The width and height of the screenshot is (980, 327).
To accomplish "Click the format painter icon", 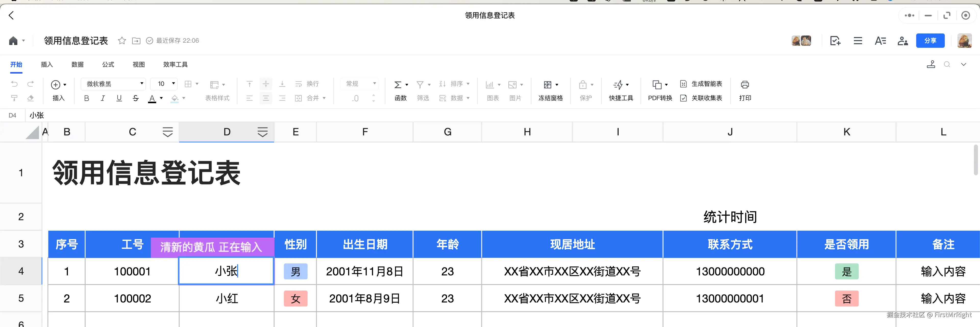I will pos(15,98).
